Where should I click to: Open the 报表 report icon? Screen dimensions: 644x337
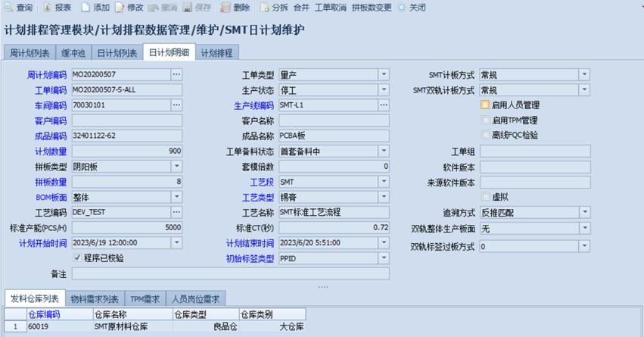coord(48,8)
